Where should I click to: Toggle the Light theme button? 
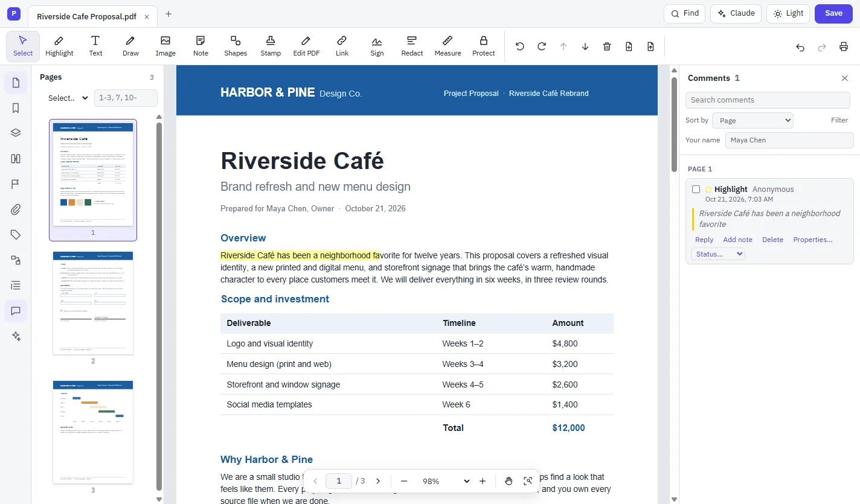click(788, 13)
